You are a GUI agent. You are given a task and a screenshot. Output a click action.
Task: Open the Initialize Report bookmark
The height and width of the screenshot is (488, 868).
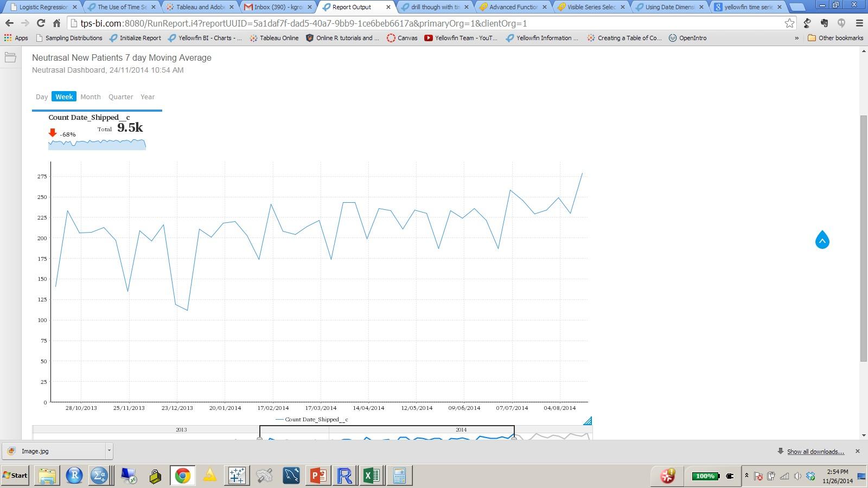pyautogui.click(x=135, y=38)
